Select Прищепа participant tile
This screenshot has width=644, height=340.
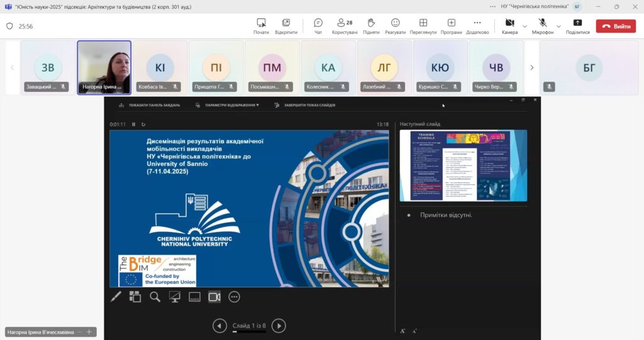click(x=216, y=67)
